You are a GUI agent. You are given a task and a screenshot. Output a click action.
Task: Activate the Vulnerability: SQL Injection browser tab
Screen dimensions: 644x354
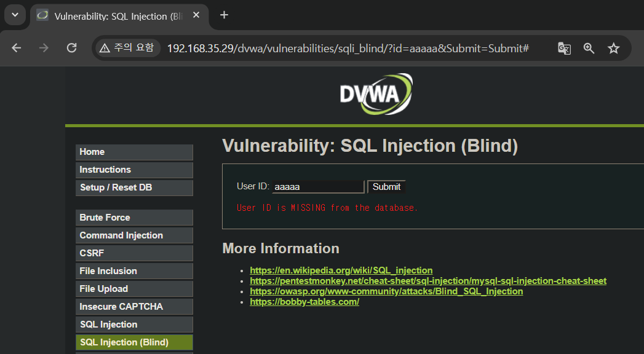pos(119,16)
